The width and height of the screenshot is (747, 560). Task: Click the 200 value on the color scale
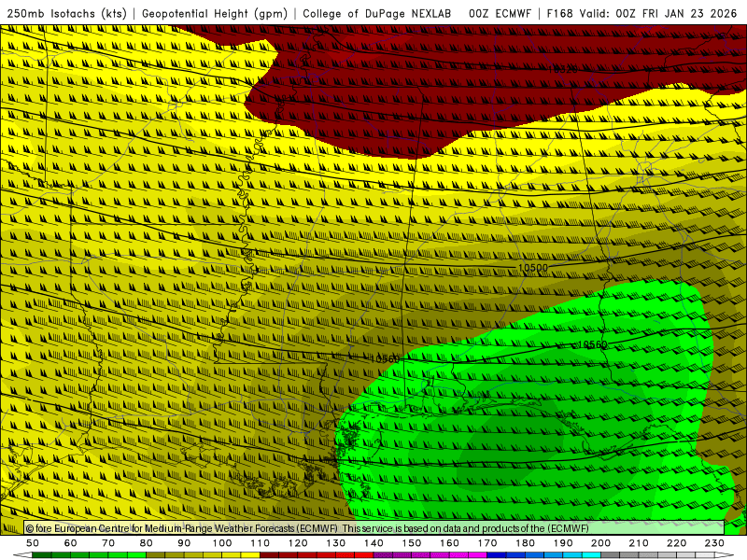coord(600,543)
